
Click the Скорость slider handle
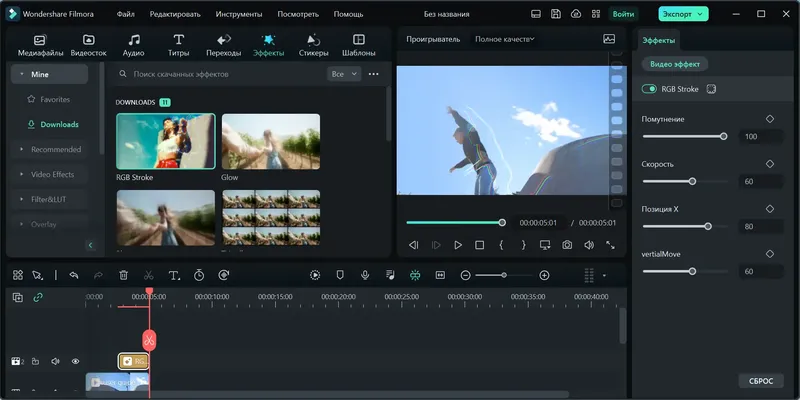click(x=692, y=181)
